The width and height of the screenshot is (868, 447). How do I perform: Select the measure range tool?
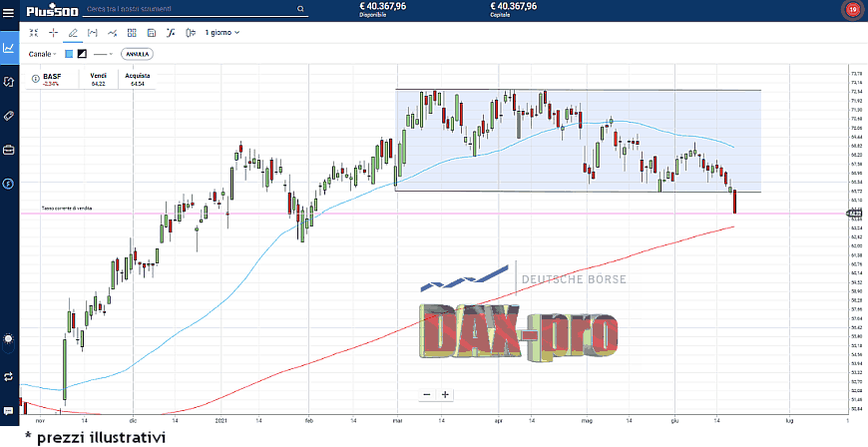pos(93,33)
